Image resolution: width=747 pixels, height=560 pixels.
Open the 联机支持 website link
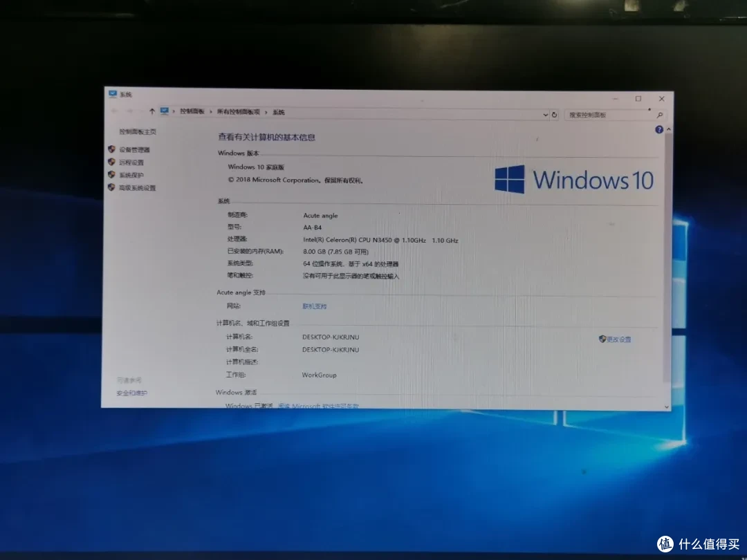(315, 306)
